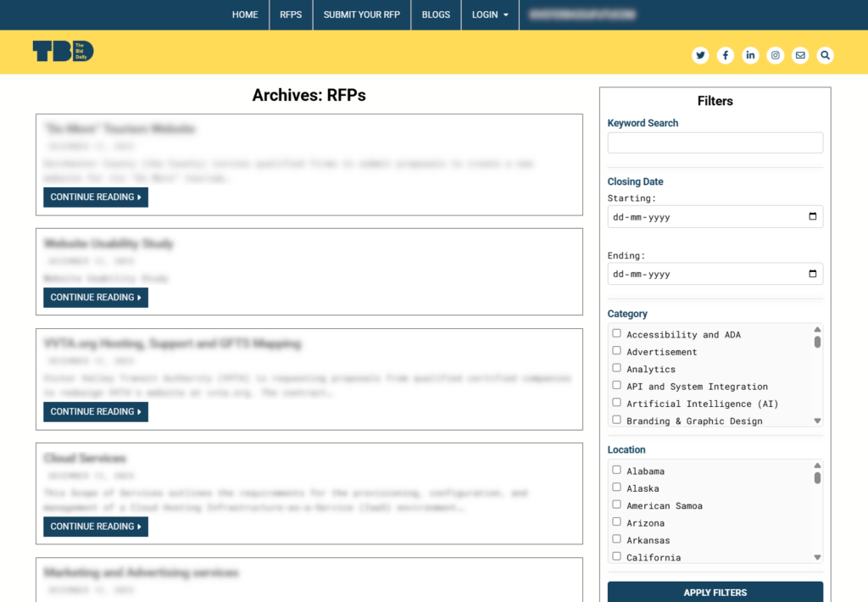Open the LinkedIn social icon

(750, 55)
